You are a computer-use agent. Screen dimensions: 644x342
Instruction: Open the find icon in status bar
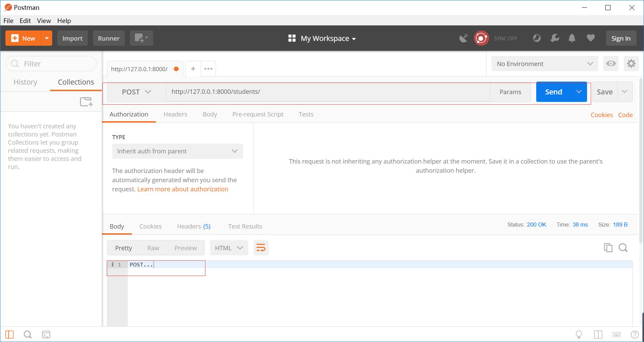(28, 335)
